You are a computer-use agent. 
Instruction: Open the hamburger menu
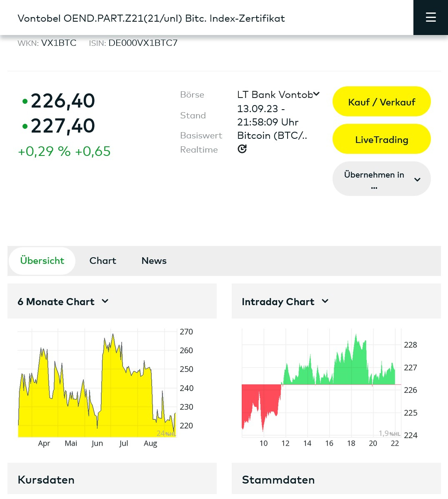pos(430,17)
